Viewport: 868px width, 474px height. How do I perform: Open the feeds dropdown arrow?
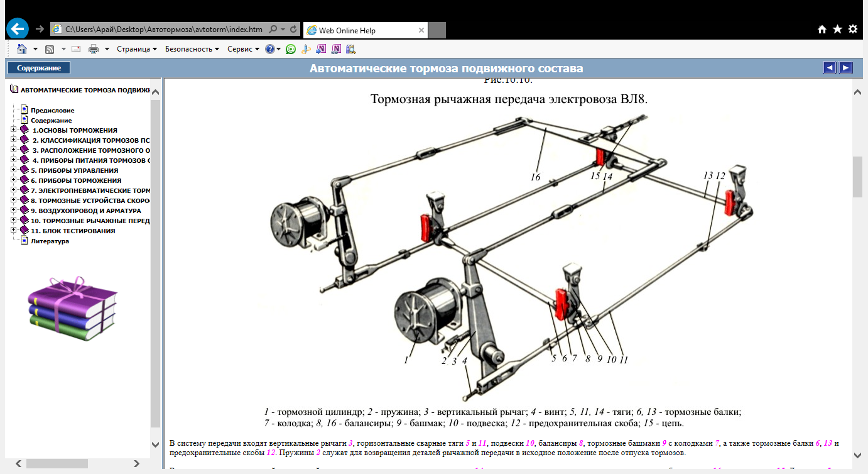[63, 48]
